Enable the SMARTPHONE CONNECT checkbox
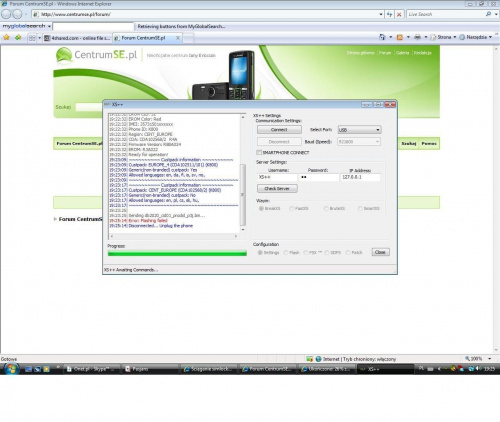Viewport: 500px width, 422px height. pyautogui.click(x=259, y=152)
